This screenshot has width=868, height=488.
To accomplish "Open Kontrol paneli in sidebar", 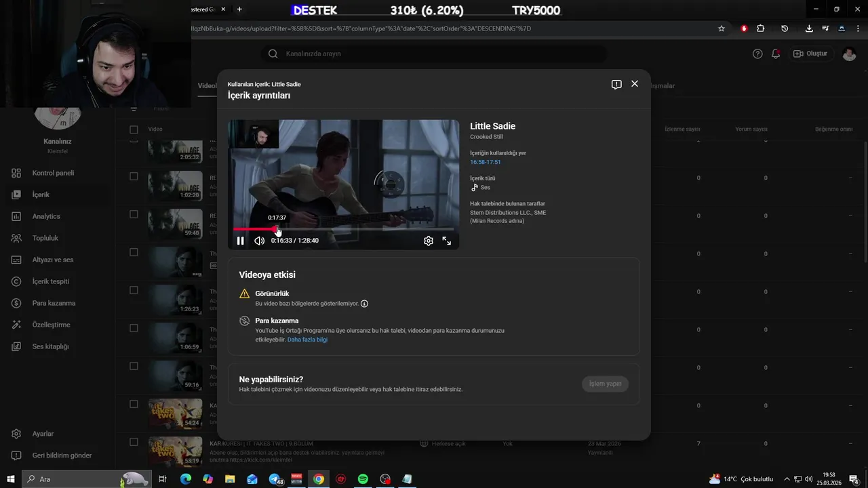I will pyautogui.click(x=53, y=173).
